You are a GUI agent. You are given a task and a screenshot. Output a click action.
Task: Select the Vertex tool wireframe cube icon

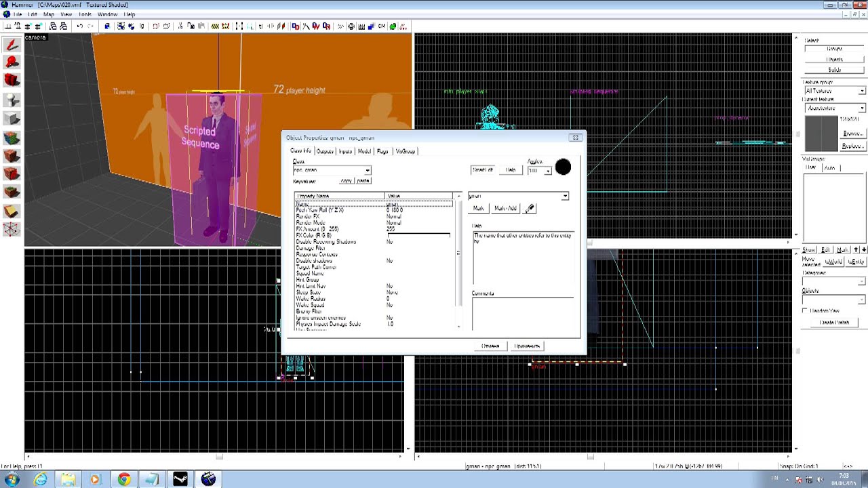(12, 229)
